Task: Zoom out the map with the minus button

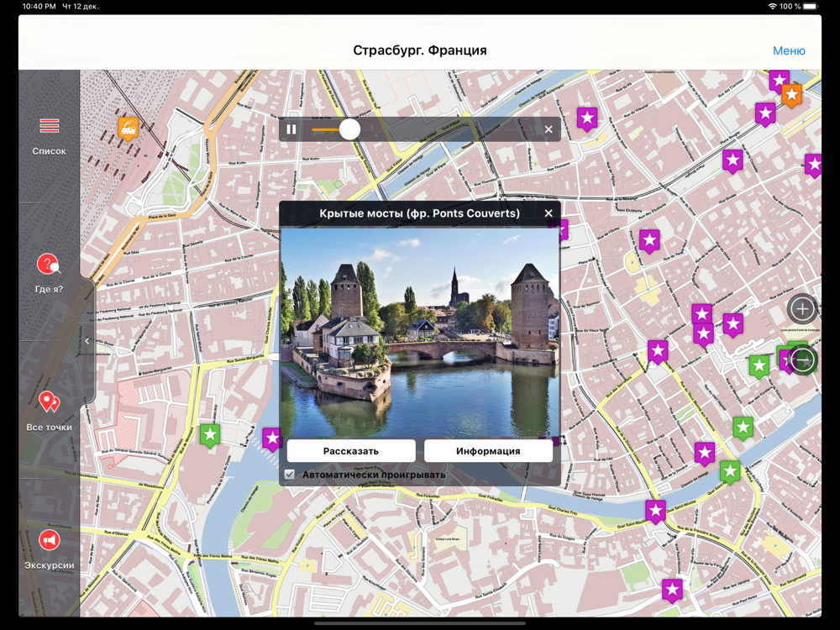Action: click(802, 360)
